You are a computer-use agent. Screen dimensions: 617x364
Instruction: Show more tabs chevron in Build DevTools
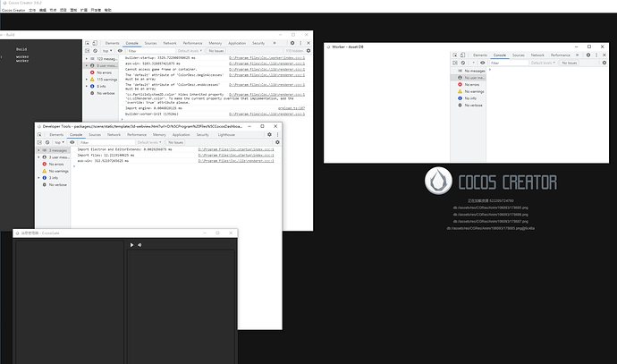275,43
